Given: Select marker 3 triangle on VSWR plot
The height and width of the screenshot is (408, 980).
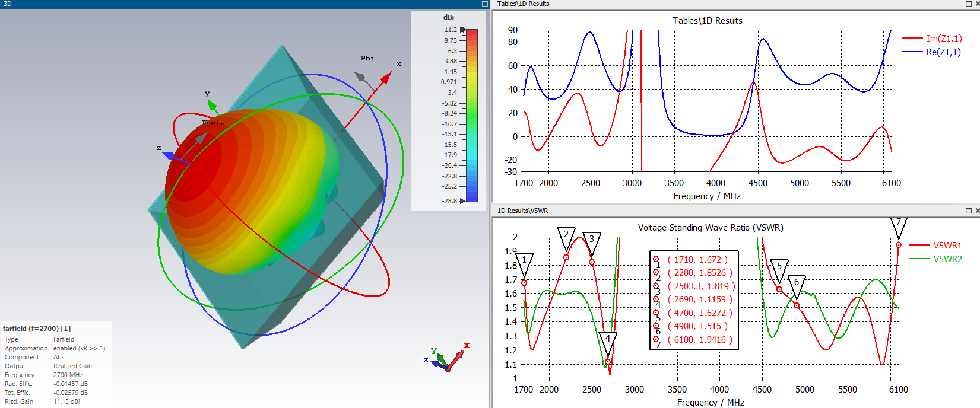Looking at the screenshot, I should (592, 243).
